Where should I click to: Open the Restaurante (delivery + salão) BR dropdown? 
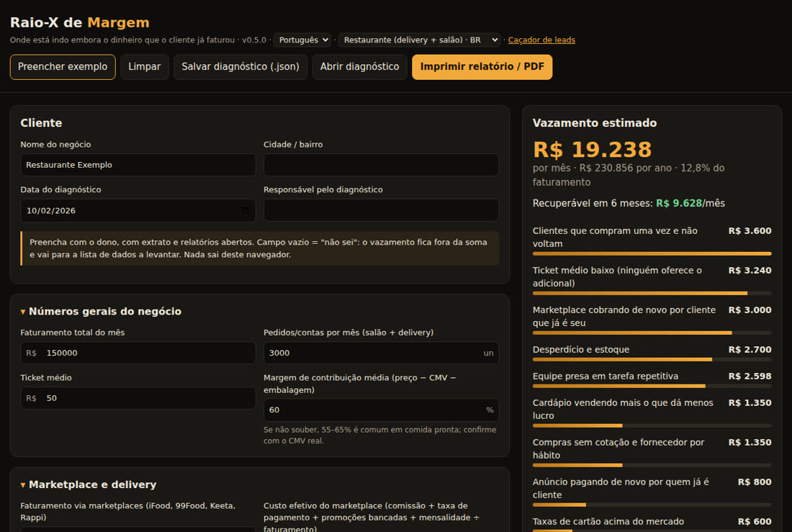tap(419, 40)
